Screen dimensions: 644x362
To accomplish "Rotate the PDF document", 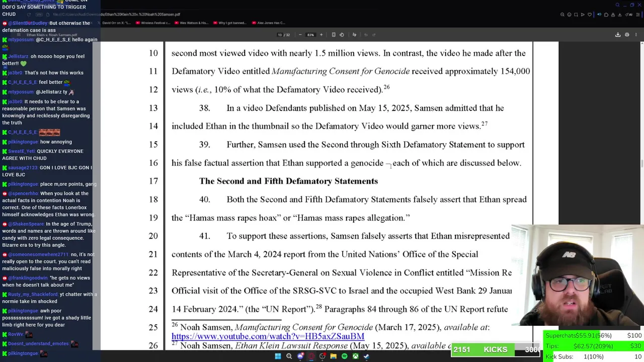I will tap(342, 35).
